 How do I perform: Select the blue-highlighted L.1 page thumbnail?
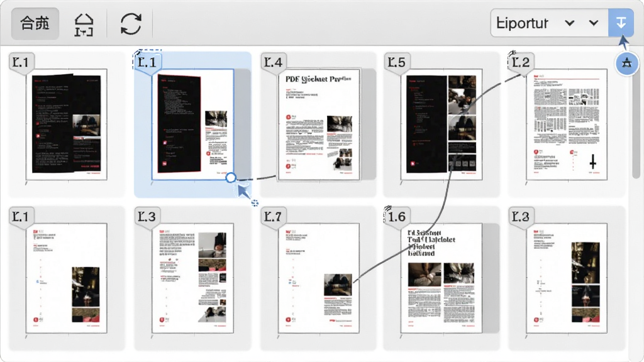193,124
